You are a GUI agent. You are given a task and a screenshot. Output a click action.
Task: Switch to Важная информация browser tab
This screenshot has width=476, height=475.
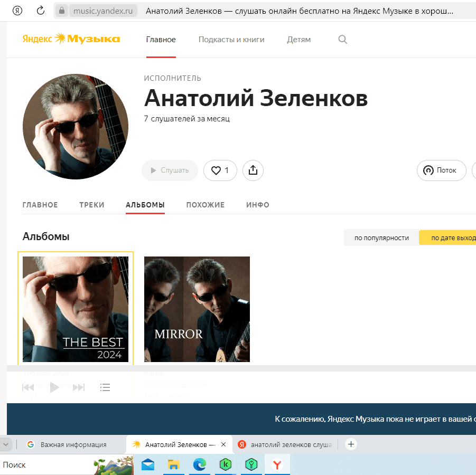coord(73,445)
